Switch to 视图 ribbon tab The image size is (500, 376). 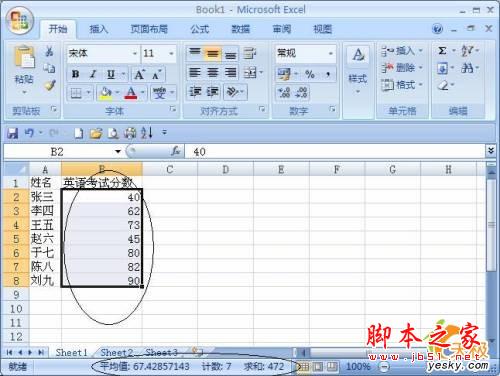322,29
